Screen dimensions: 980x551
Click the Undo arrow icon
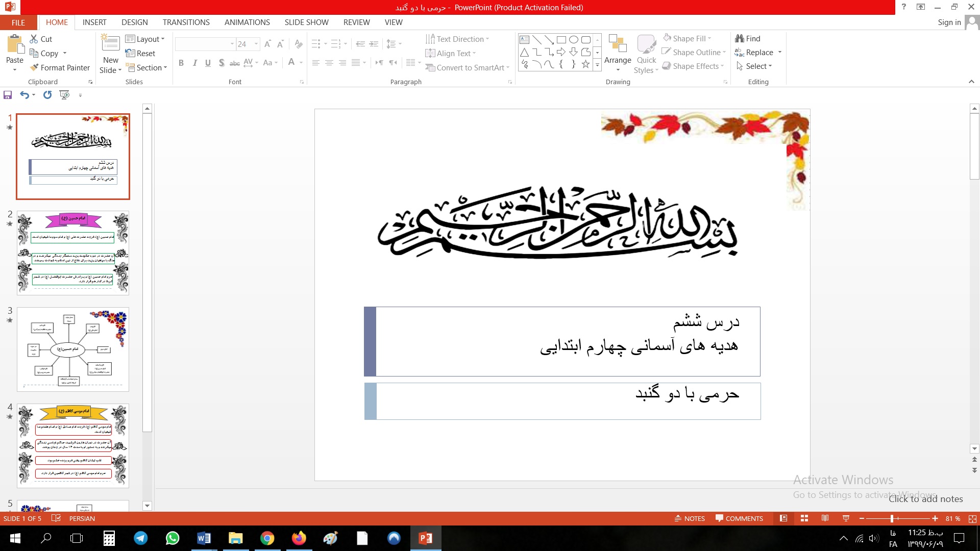(24, 95)
